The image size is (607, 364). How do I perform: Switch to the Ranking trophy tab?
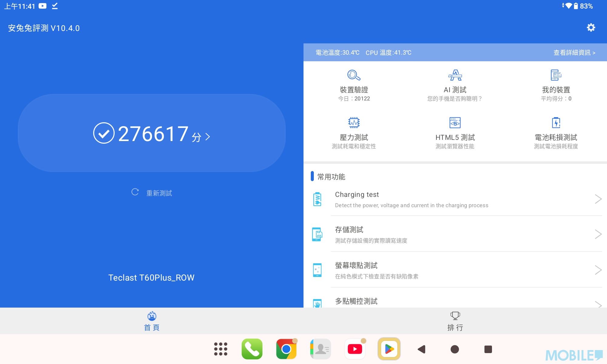[455, 321]
